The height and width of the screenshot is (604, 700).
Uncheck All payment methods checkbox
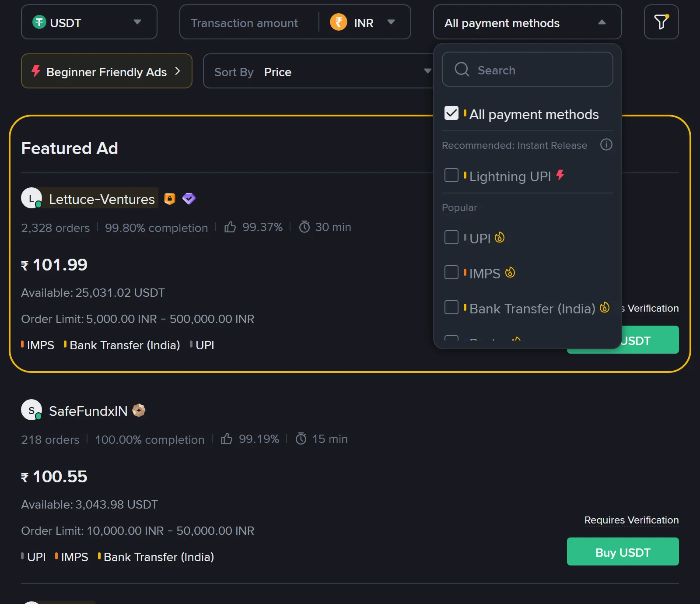[451, 113]
